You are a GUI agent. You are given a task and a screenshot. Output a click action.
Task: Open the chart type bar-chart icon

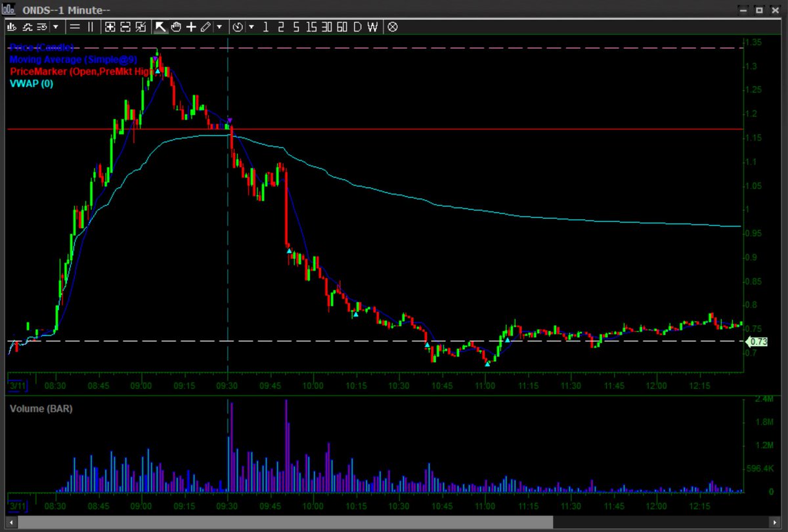[12, 27]
